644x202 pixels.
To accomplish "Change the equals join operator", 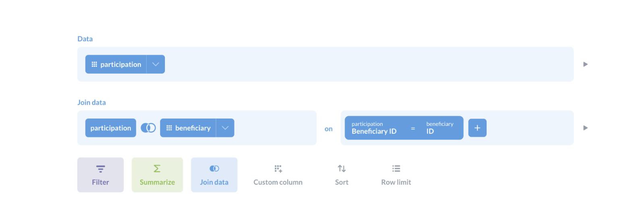I will point(413,128).
